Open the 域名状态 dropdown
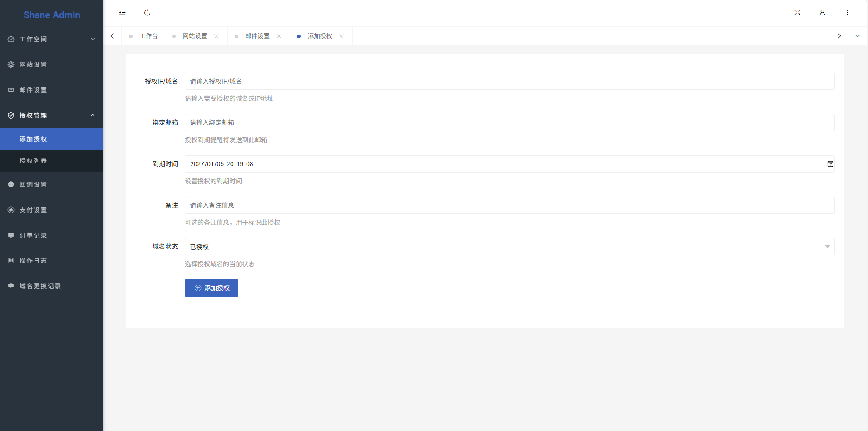 click(509, 247)
